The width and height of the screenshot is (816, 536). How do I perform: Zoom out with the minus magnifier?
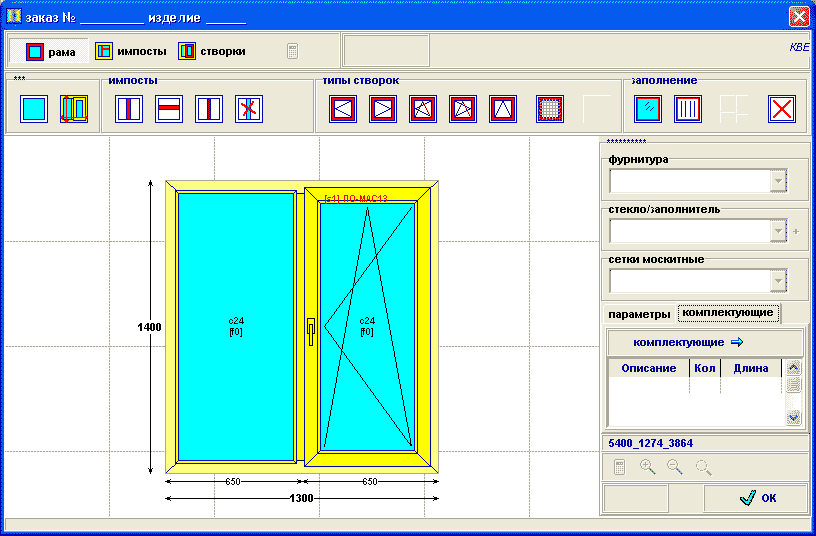click(x=675, y=467)
